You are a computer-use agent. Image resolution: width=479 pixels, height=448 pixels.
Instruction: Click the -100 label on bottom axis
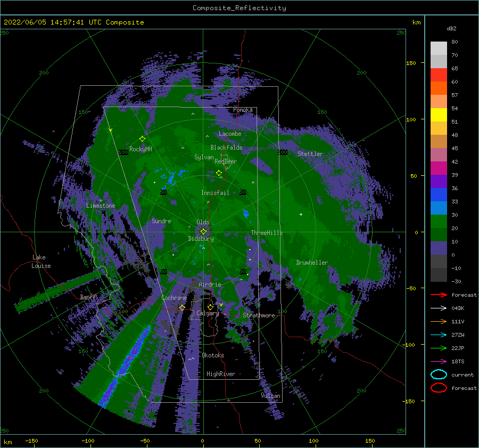(x=88, y=441)
